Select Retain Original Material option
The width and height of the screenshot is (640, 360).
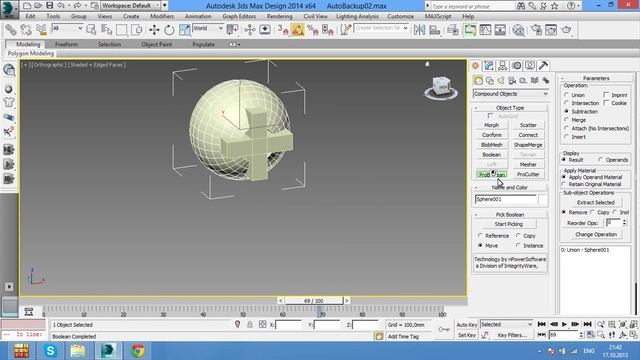pyautogui.click(x=564, y=184)
